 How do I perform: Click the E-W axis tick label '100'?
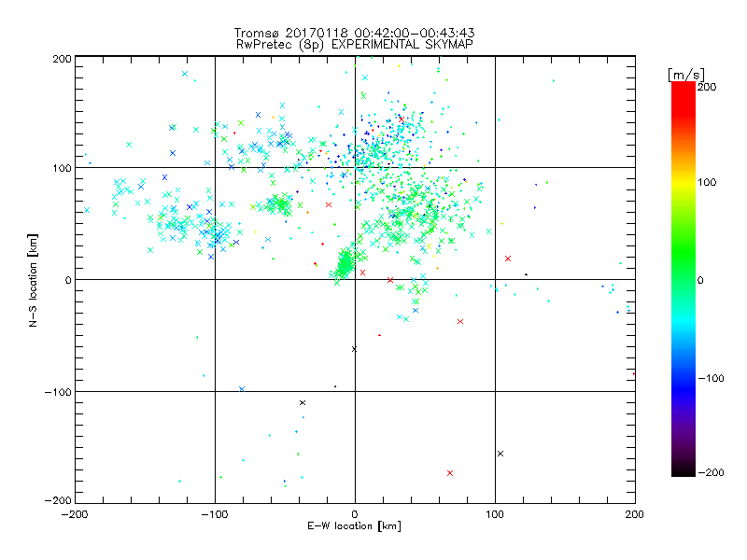click(495, 514)
